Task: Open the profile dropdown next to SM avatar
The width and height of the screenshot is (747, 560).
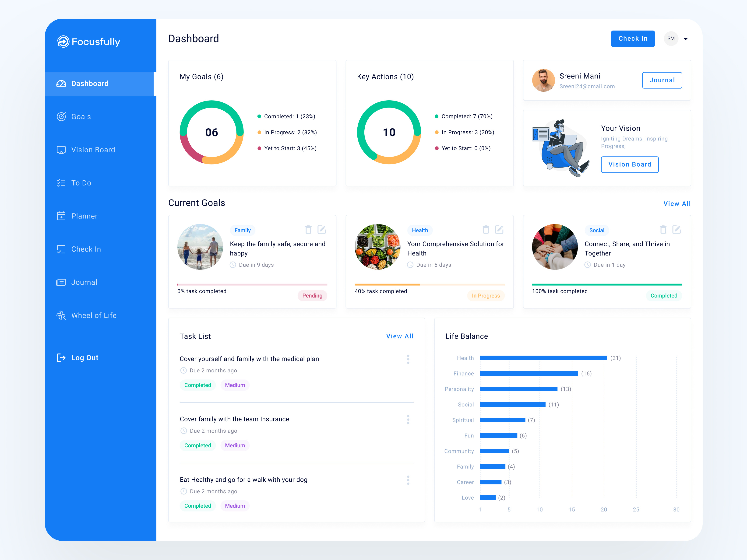Action: pos(686,38)
